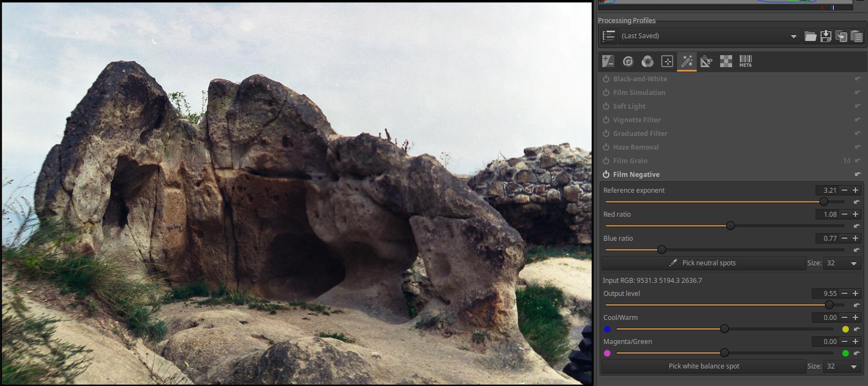Open the Transform tab with scissors and ruler
This screenshot has height=386, width=868.
click(706, 61)
